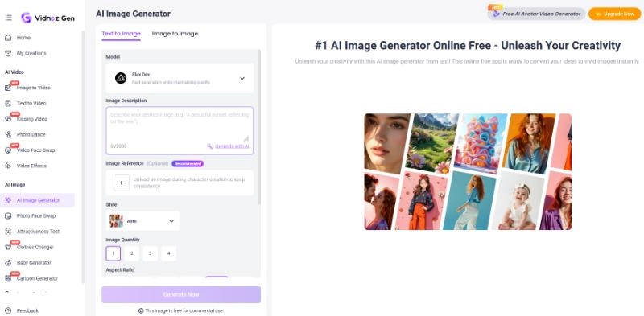Screen dimensions: 644x316
Task: Switch to the Image to Image tab
Action: click(175, 34)
